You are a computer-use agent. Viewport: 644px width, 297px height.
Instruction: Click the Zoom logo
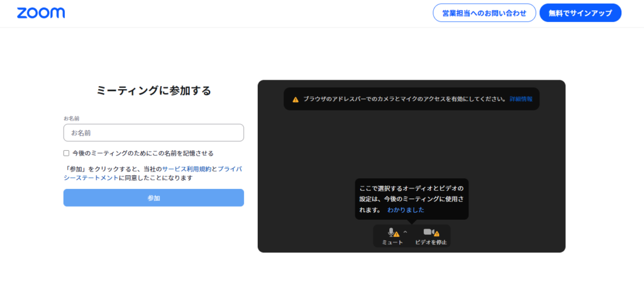point(41,13)
